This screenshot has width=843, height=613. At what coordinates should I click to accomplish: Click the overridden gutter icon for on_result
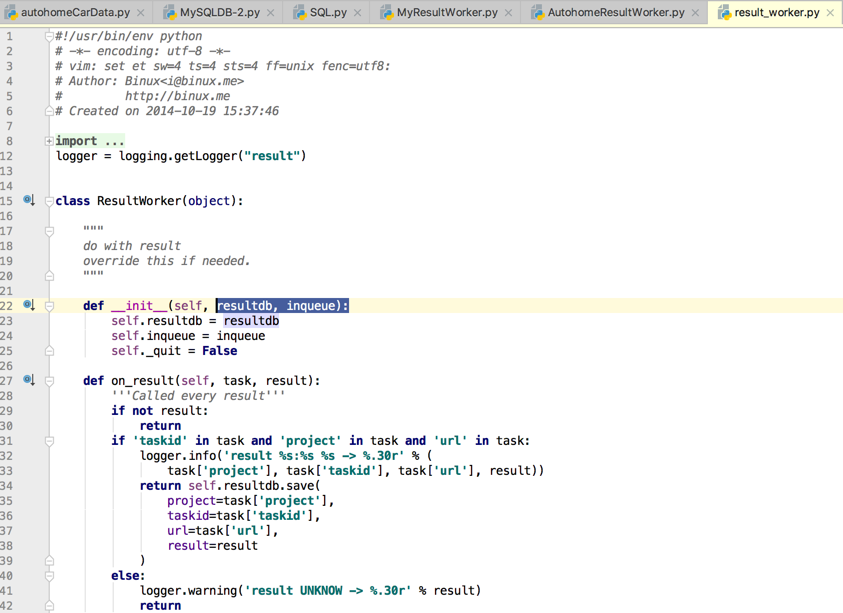pyautogui.click(x=29, y=380)
